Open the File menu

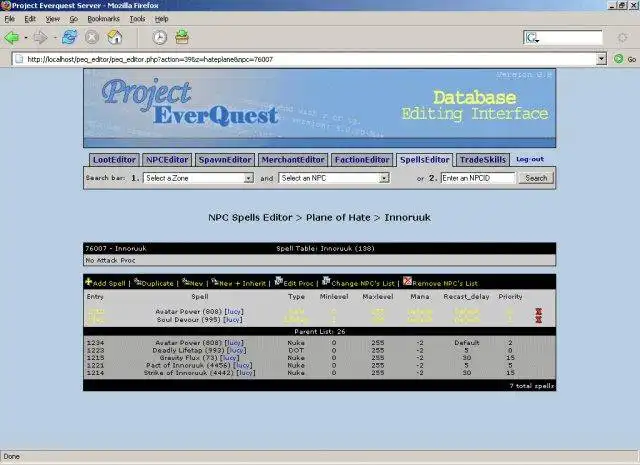[10, 19]
